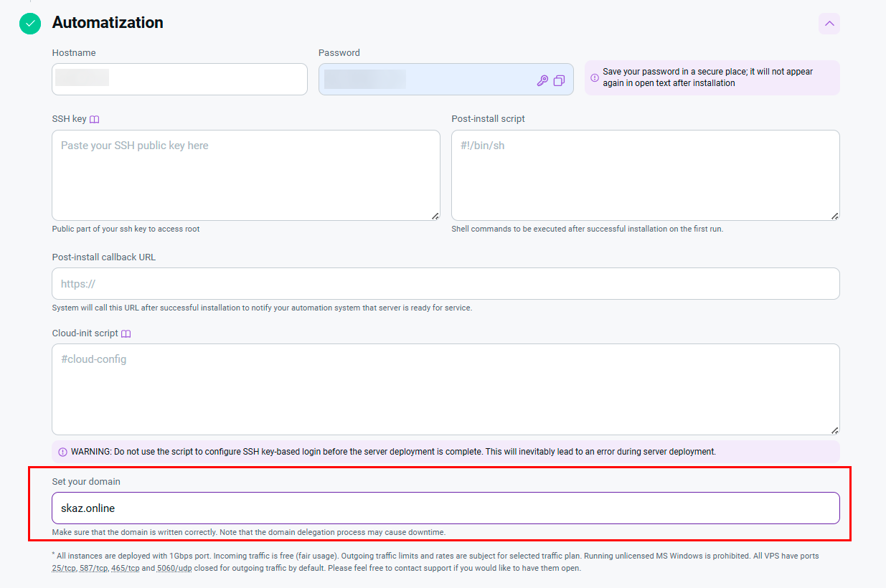Click the 587/tcp port link

coord(94,568)
